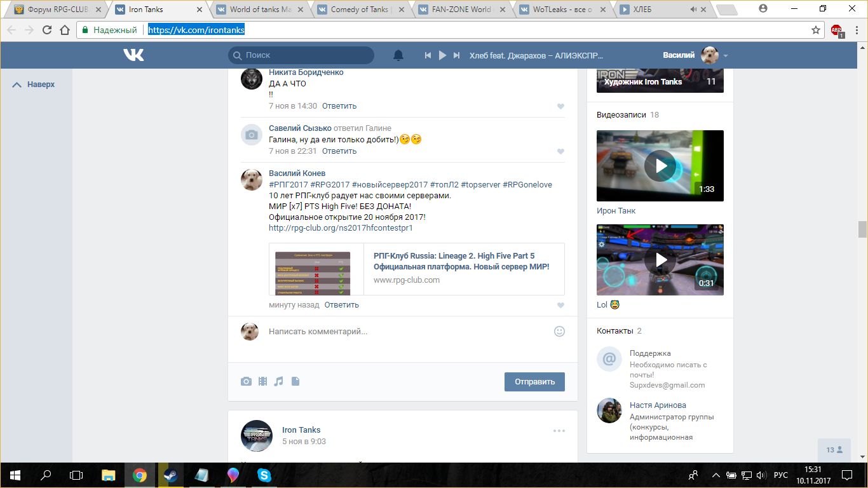Image resolution: width=868 pixels, height=488 pixels.
Task: Open Skype from the taskbar
Action: coord(264,475)
